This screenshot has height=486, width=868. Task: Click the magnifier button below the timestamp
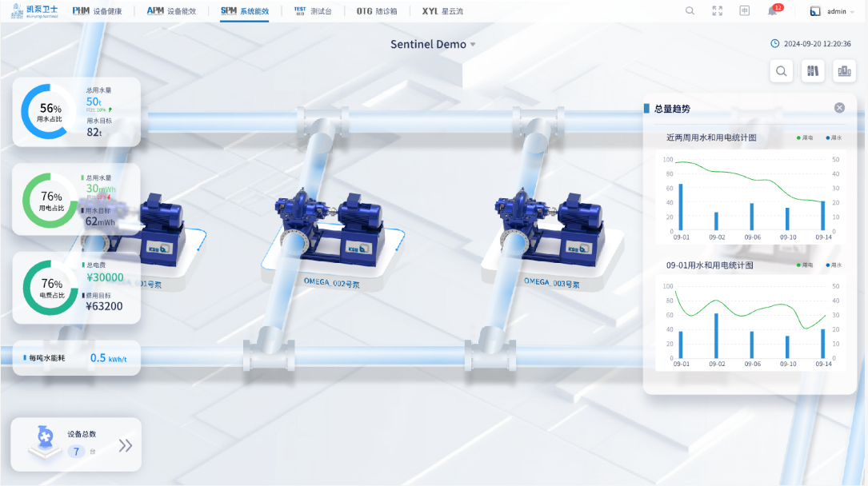[x=781, y=71]
